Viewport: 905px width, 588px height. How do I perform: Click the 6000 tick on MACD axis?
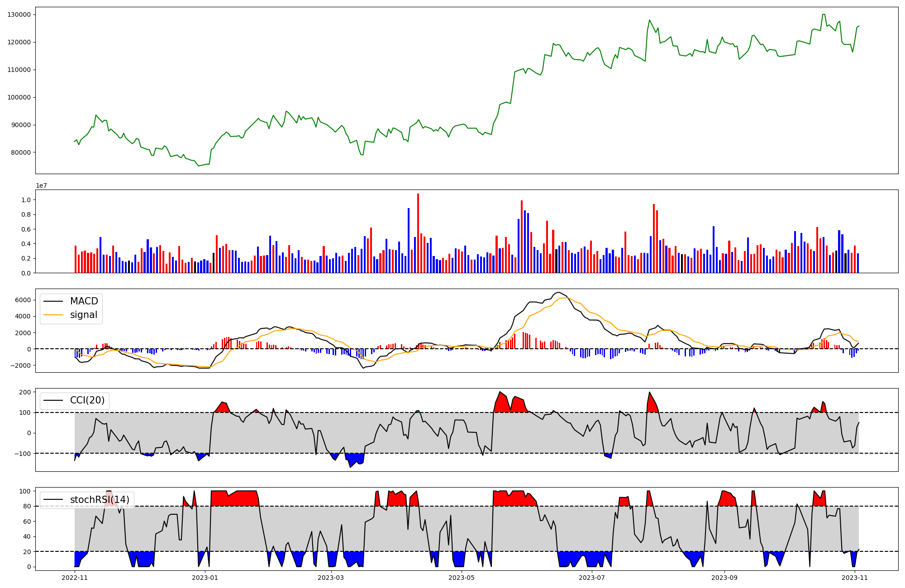[x=23, y=300]
